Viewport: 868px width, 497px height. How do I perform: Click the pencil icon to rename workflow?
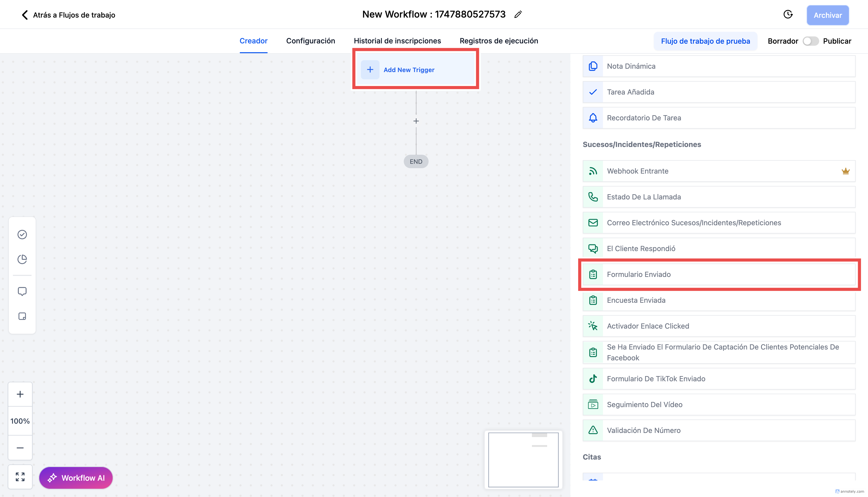point(518,14)
